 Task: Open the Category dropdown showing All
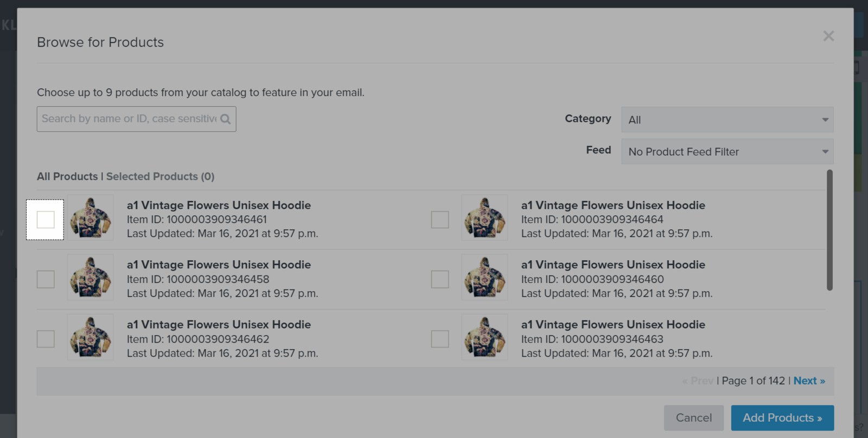727,119
